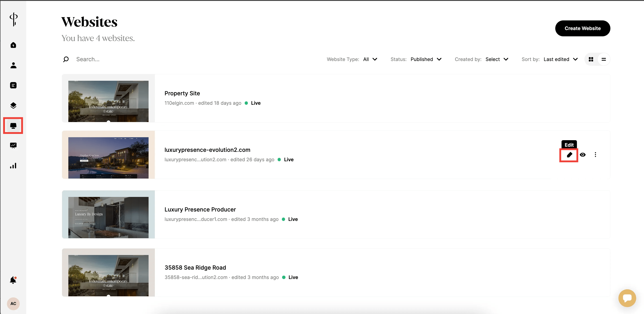Open the home dashboard sidebar icon
The image size is (644, 314).
[x=13, y=45]
